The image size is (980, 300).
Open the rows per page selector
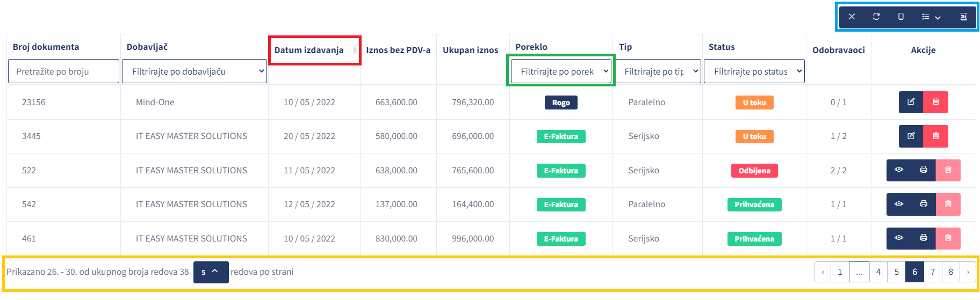click(x=211, y=272)
